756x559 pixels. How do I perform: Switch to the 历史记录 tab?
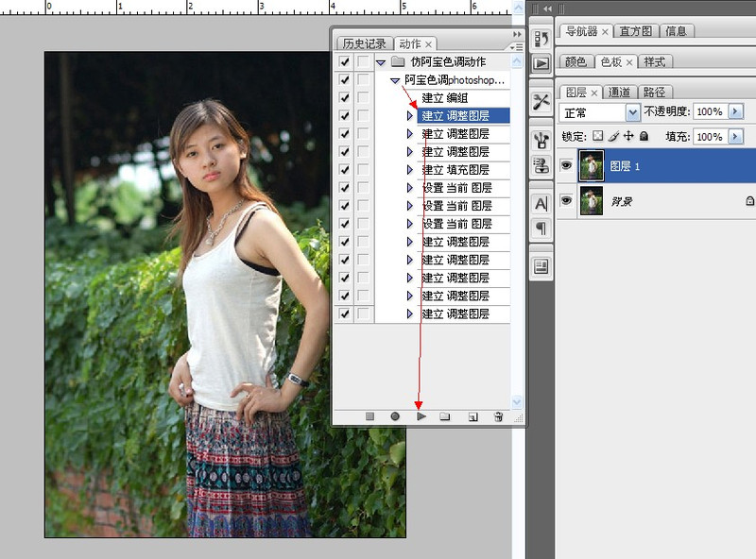(365, 43)
